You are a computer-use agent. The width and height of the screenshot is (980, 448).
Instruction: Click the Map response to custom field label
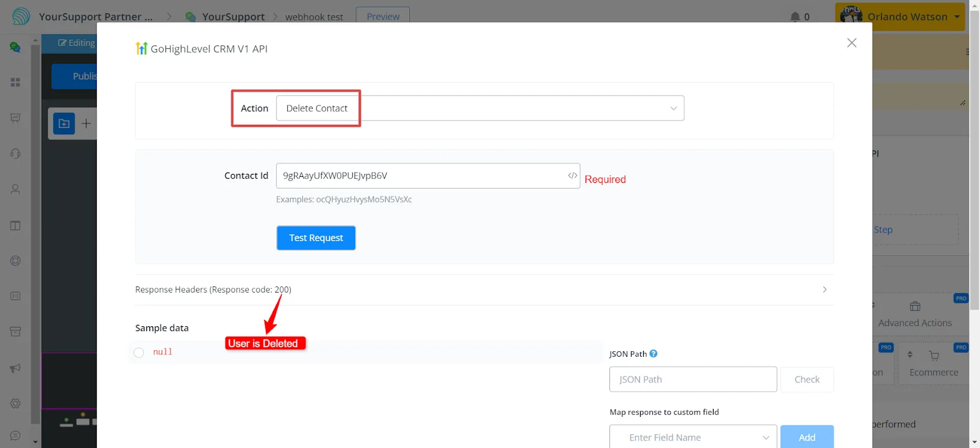click(x=664, y=412)
